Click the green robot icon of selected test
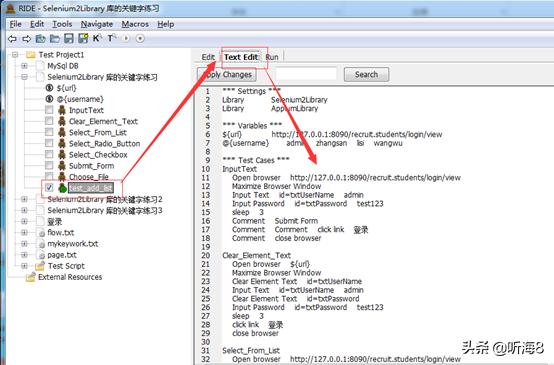The height and width of the screenshot is (365, 554). [x=63, y=188]
